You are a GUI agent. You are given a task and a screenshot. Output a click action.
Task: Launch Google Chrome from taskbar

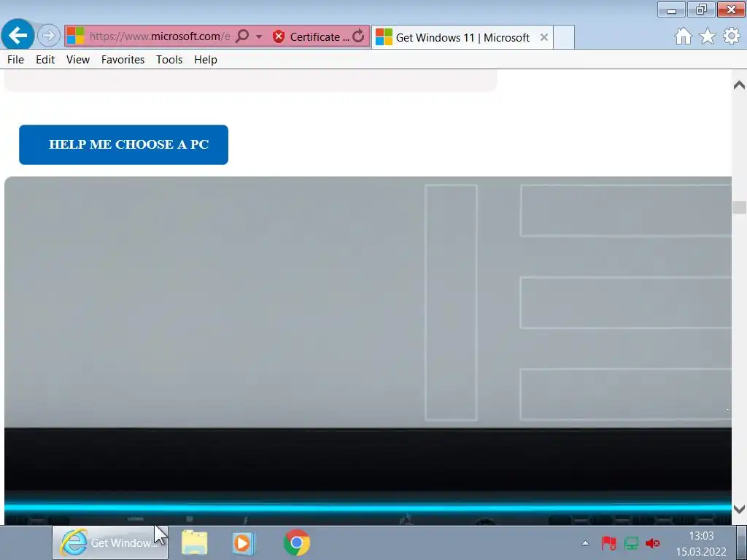pos(296,542)
